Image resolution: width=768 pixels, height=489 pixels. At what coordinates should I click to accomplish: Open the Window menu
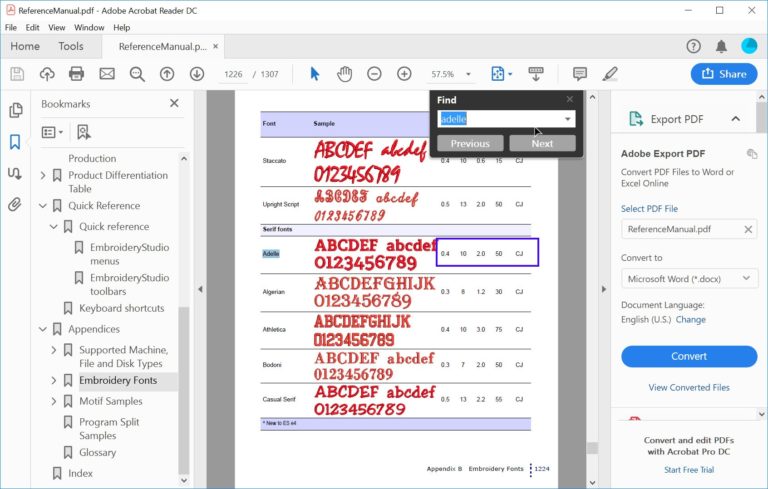pyautogui.click(x=91, y=27)
